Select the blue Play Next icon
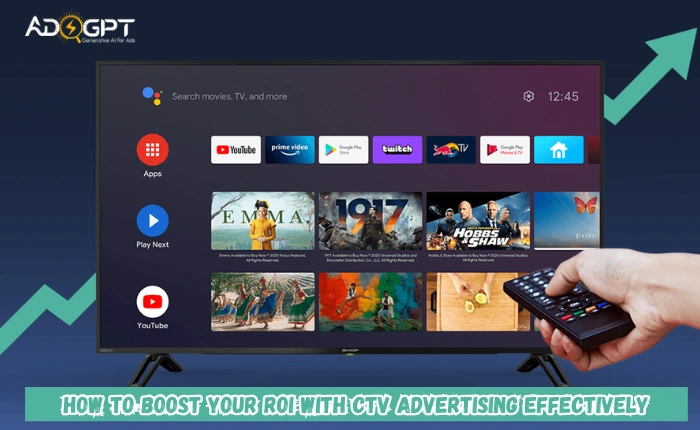This screenshot has height=430, width=700. point(152,220)
